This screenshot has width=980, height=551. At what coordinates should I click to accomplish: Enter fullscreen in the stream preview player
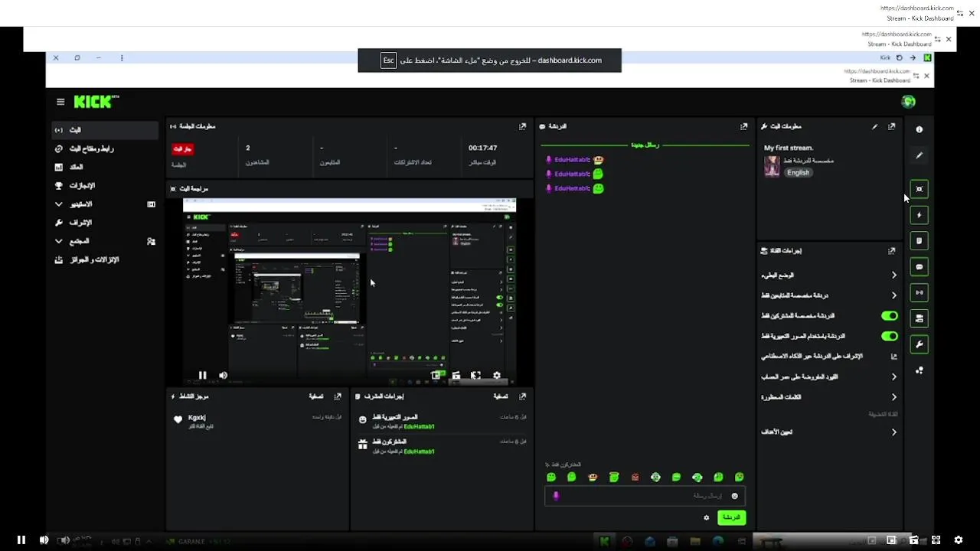(x=475, y=376)
